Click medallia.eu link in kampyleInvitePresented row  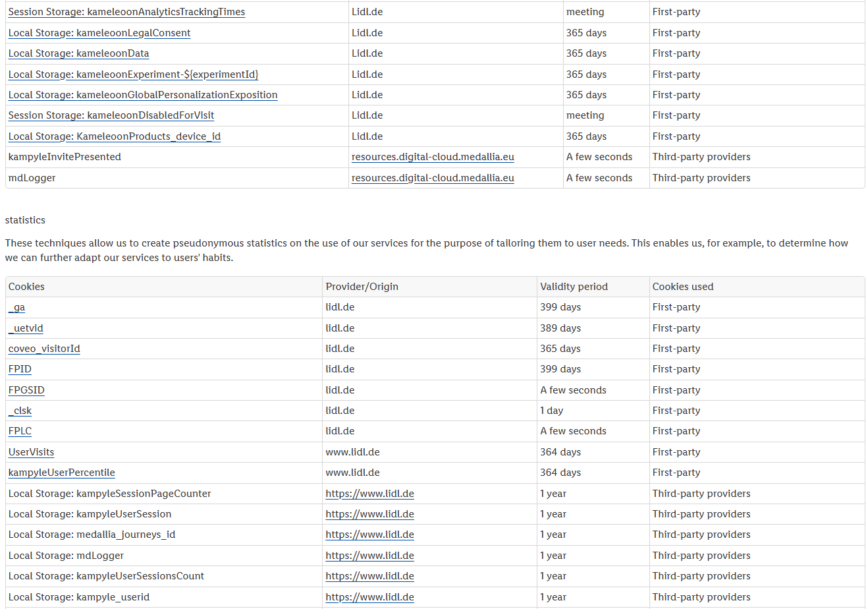433,157
